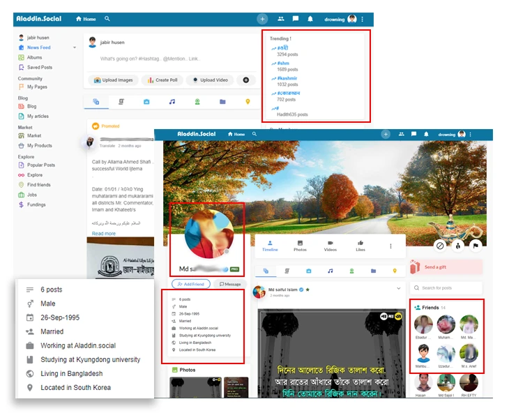Open Explore link with infinity icon
509x420 pixels.
point(30,174)
